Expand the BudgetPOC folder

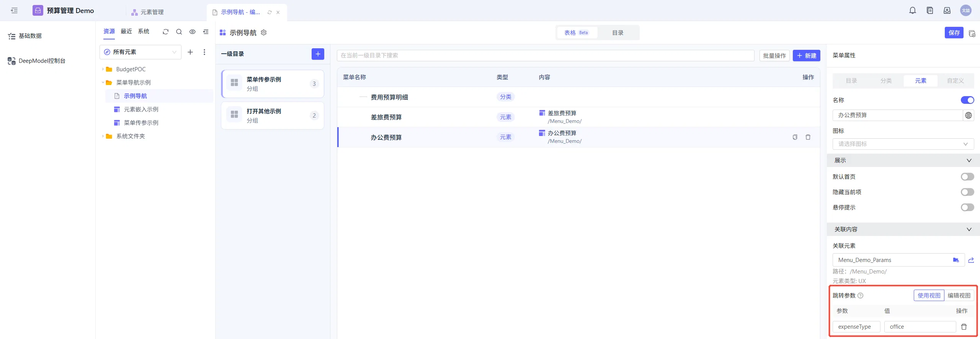pos(103,69)
